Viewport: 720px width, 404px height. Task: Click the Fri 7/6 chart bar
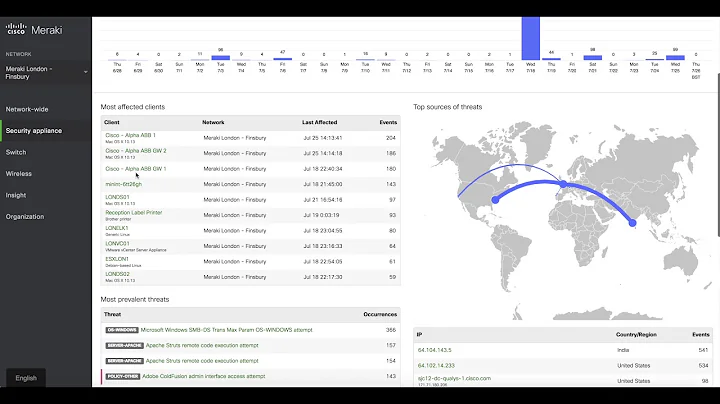(x=282, y=59)
